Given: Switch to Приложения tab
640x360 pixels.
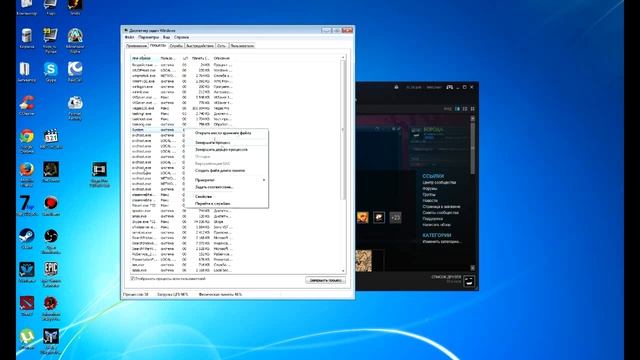Looking at the screenshot, I should coord(136,46).
